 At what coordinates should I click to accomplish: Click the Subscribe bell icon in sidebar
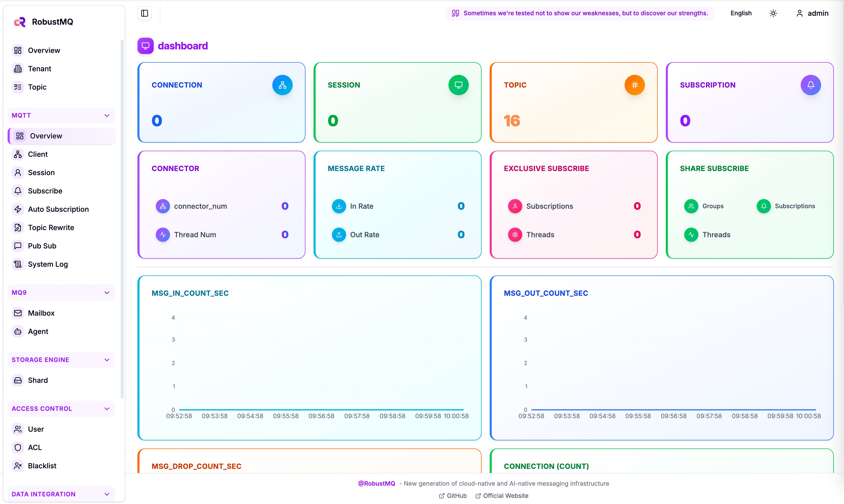tap(18, 191)
